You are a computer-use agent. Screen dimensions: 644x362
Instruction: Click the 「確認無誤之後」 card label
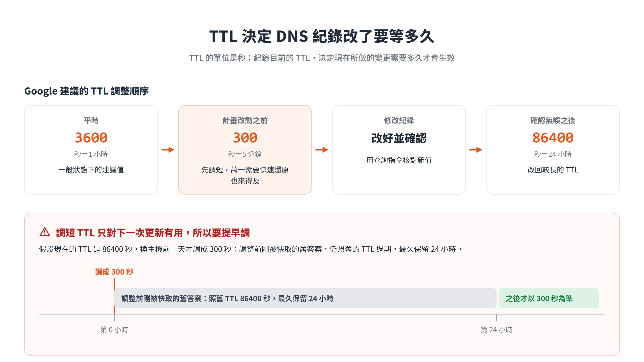coord(553,120)
